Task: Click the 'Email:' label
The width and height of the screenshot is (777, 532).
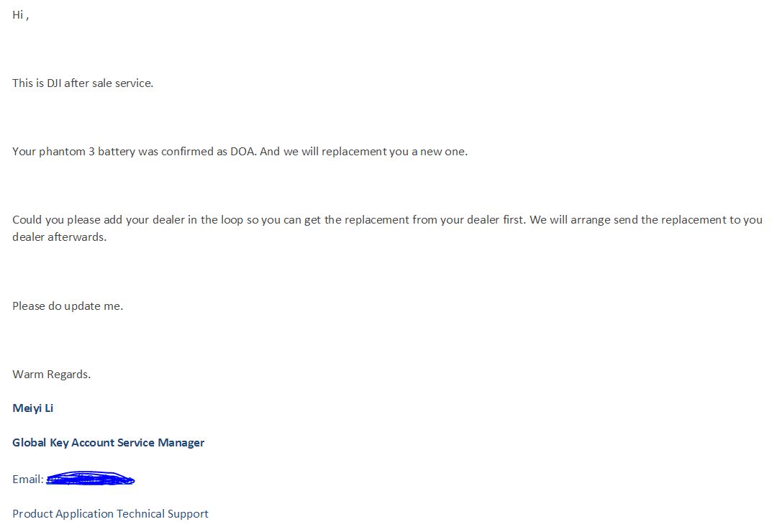Action: pos(28,480)
